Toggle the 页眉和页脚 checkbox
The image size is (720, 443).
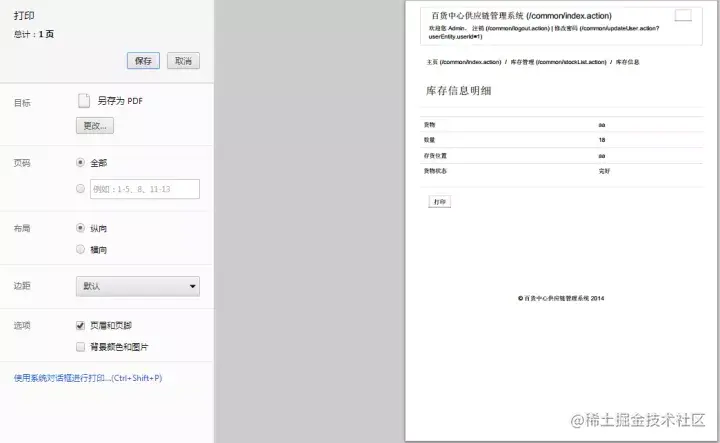pyautogui.click(x=80, y=325)
